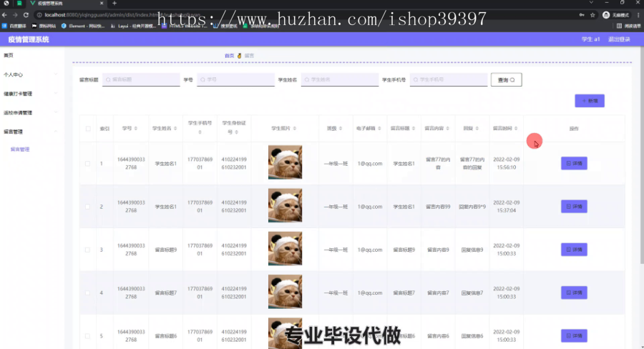Click the site info icon before localhost

tap(39, 15)
